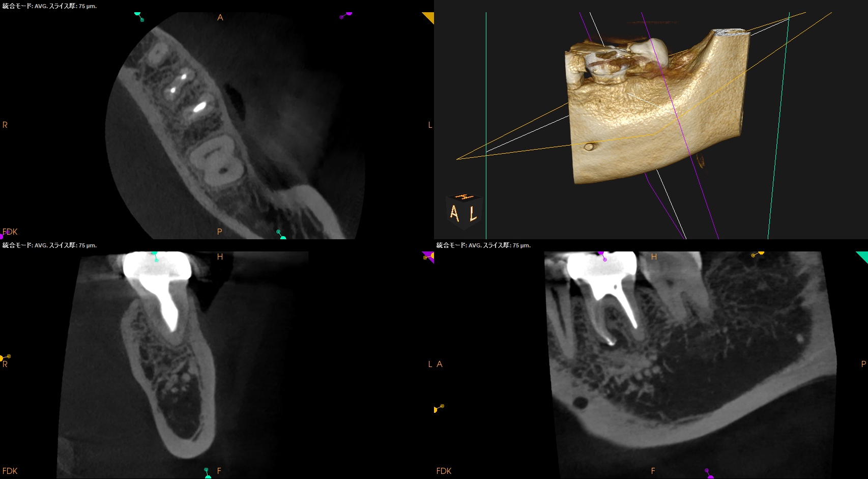
Task: Click coronal view slice thickness label
Action: pyautogui.click(x=49, y=245)
